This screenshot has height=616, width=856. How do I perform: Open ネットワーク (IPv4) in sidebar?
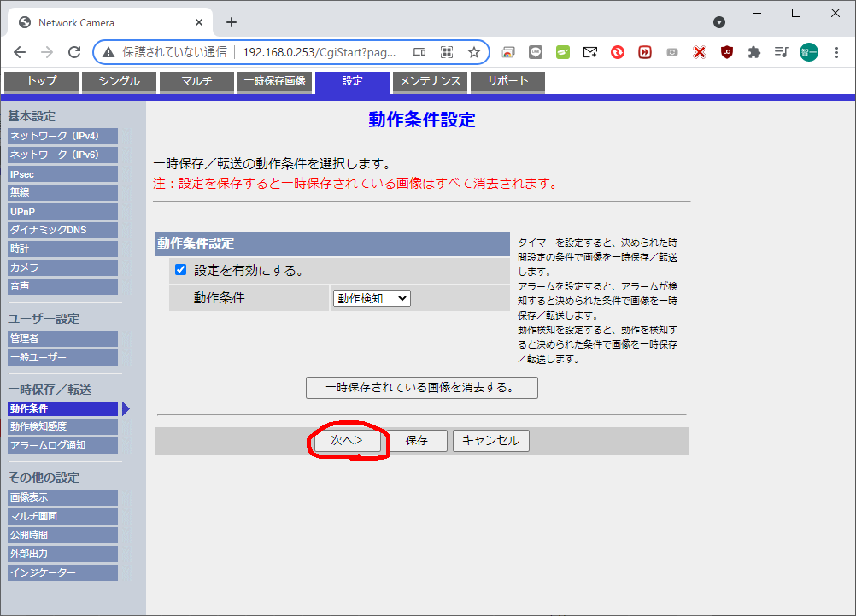62,136
